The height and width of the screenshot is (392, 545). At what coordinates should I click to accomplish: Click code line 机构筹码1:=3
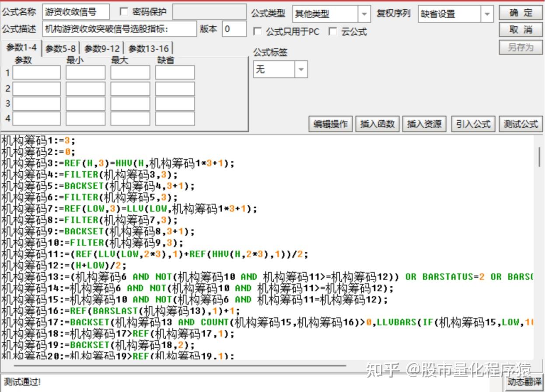click(38, 141)
